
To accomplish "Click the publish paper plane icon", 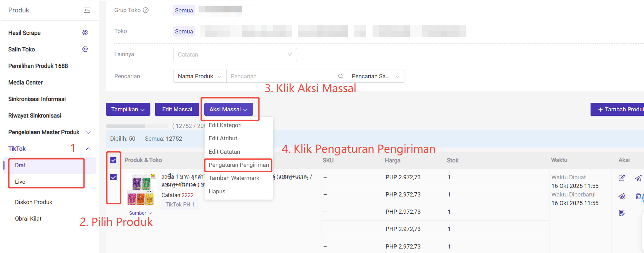I will click(x=638, y=178).
